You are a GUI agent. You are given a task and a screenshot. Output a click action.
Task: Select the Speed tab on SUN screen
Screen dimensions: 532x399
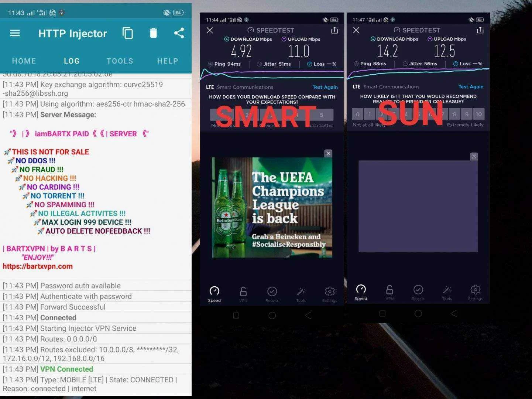361,293
